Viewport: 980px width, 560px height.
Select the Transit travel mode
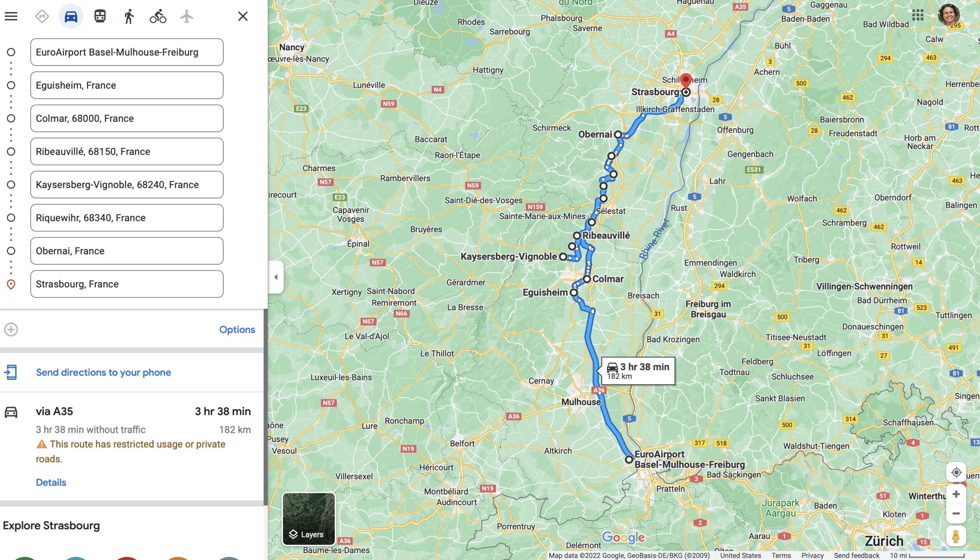point(100,16)
